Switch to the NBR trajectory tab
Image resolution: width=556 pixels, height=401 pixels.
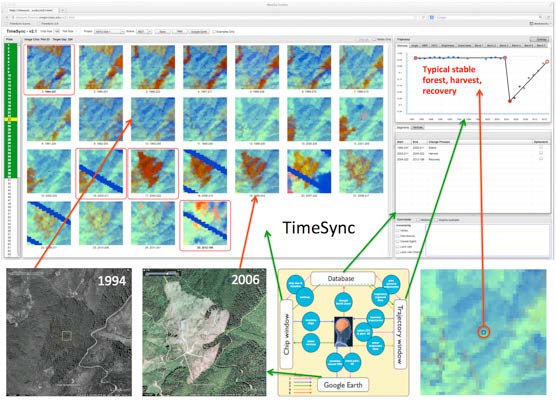[x=424, y=46]
